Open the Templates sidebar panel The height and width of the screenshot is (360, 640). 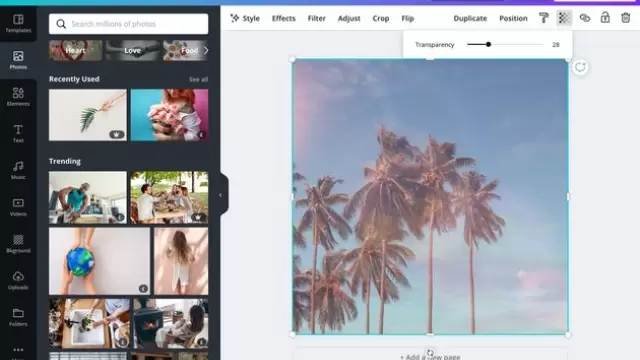coord(18,24)
